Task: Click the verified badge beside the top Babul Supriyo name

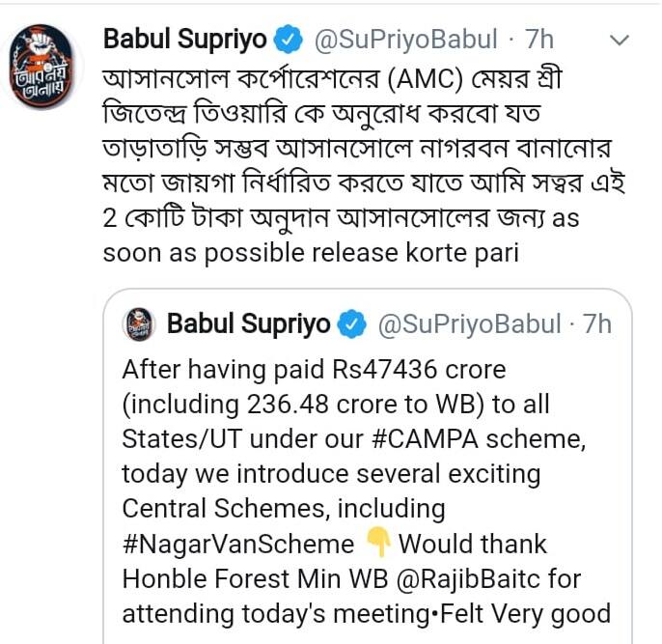Action: pyautogui.click(x=288, y=41)
